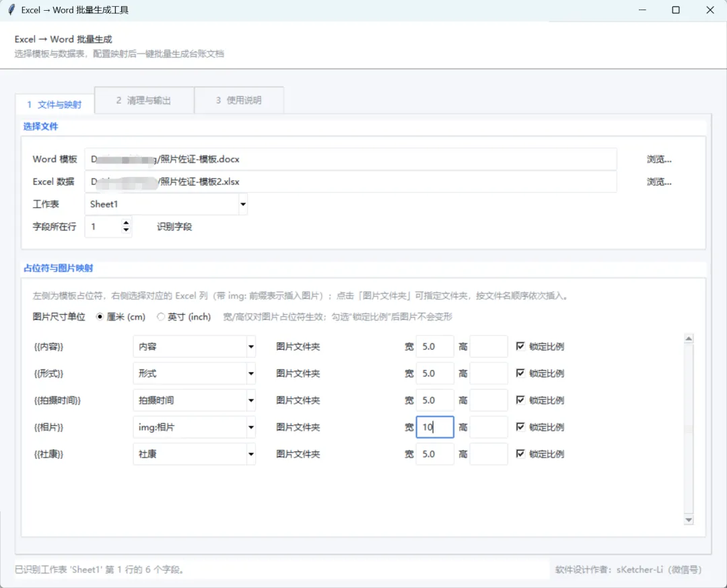Image resolution: width=727 pixels, height=588 pixels.
Task: Click the scroll-down arrow in mapping list
Action: pos(689,520)
